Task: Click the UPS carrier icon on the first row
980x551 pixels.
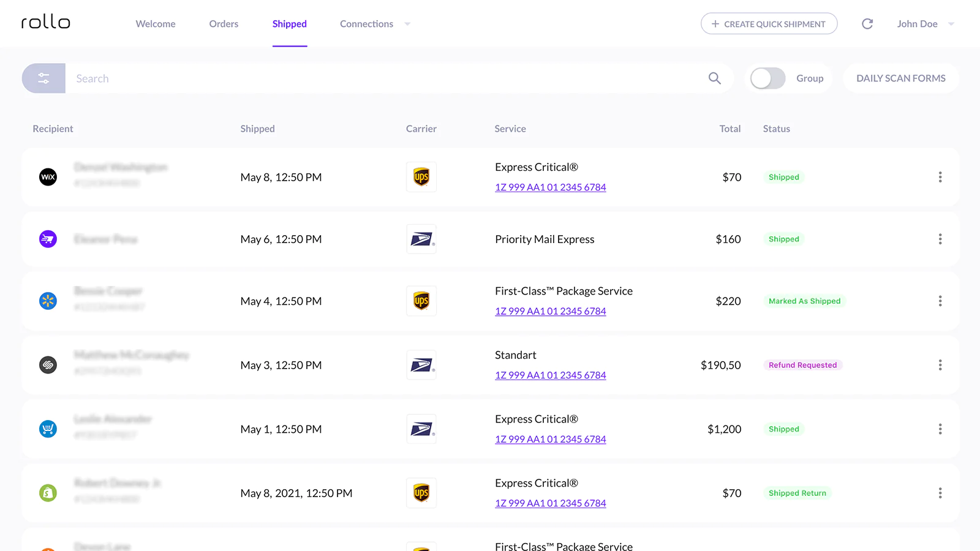Action: [x=421, y=177]
